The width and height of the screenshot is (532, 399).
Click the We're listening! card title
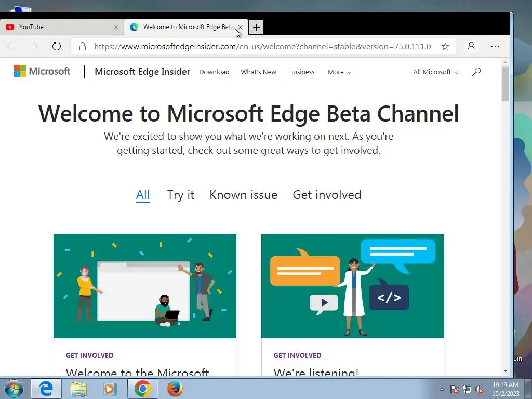pos(316,372)
